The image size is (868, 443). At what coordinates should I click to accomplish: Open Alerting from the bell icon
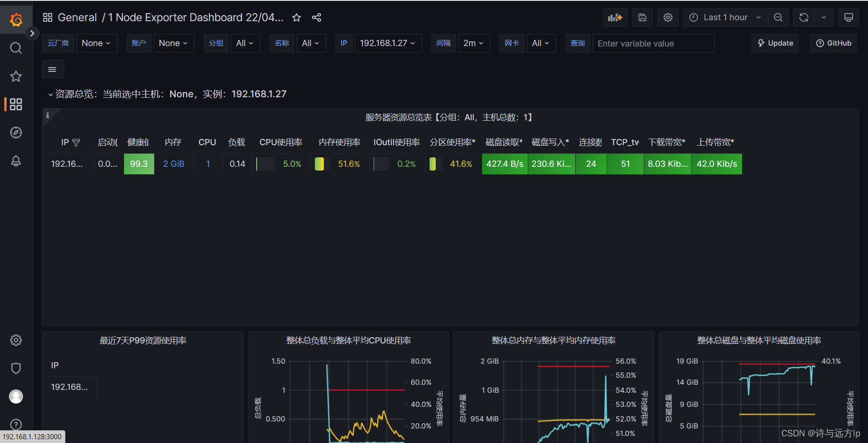coord(16,161)
